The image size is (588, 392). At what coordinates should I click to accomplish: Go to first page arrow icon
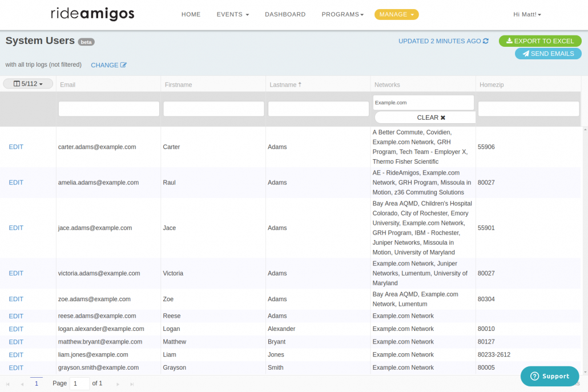coord(8,384)
